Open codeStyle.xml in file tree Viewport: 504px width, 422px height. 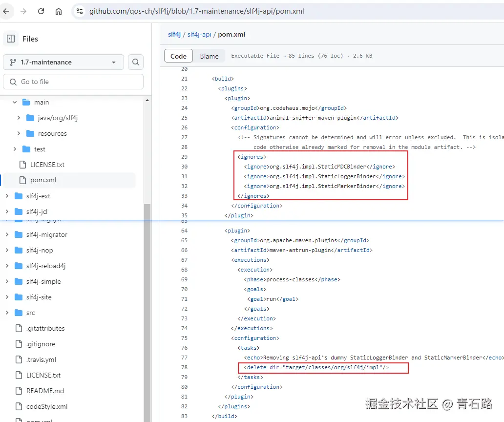click(47, 406)
